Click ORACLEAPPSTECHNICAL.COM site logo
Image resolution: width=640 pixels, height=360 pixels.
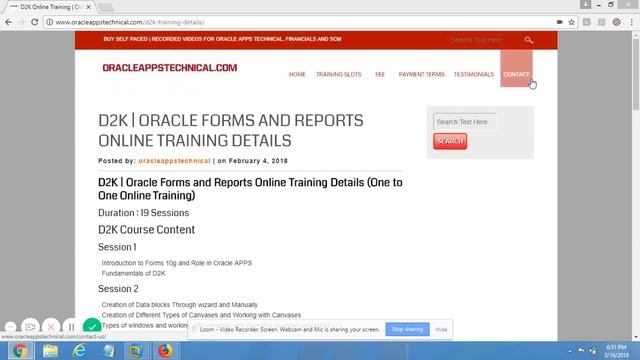[170, 68]
